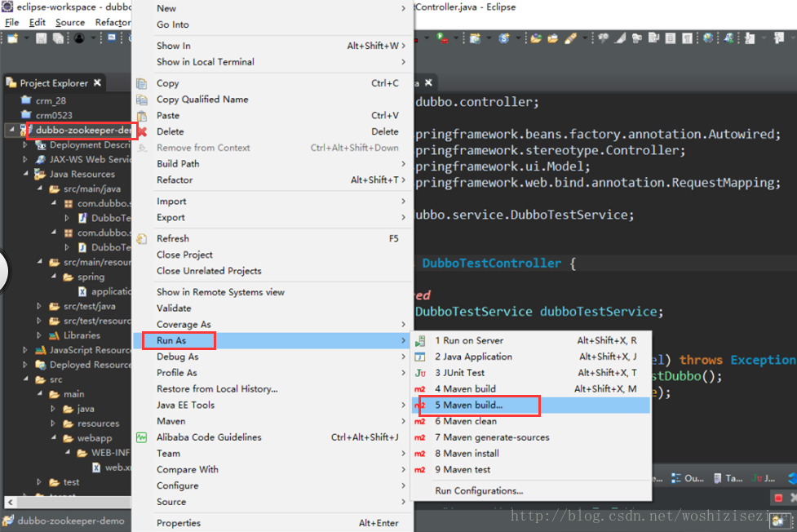The width and height of the screenshot is (797, 532).
Task: Click the Run on Server icon
Action: point(420,341)
